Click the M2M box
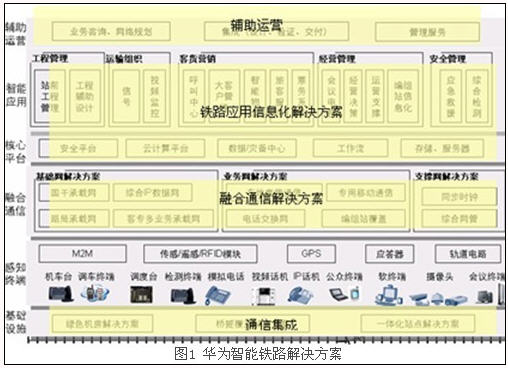The height and width of the screenshot is (368, 508). pos(83,254)
